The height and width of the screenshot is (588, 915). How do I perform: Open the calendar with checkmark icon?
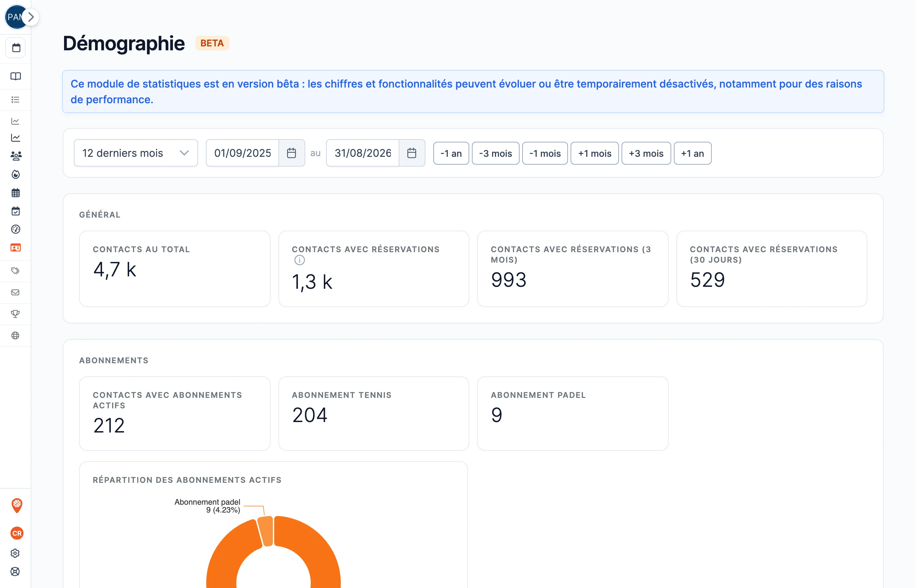coord(16,211)
